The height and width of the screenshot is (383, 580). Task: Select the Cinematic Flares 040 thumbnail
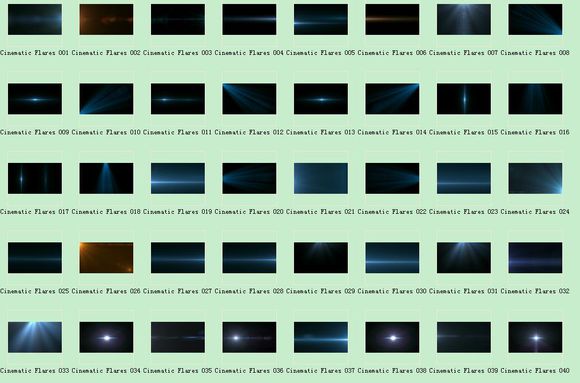(x=535, y=337)
